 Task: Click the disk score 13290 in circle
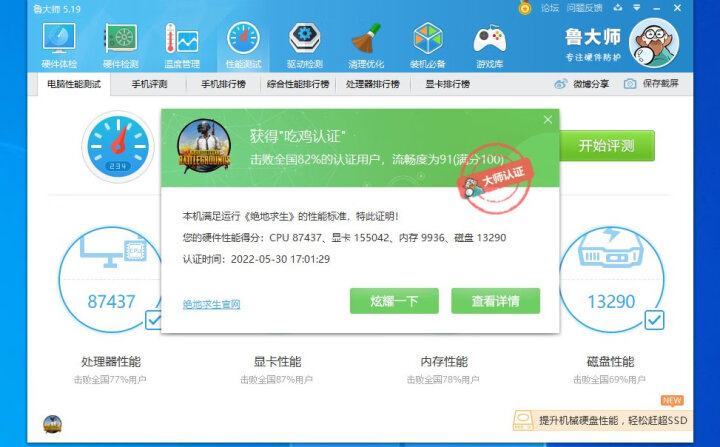[x=611, y=301]
